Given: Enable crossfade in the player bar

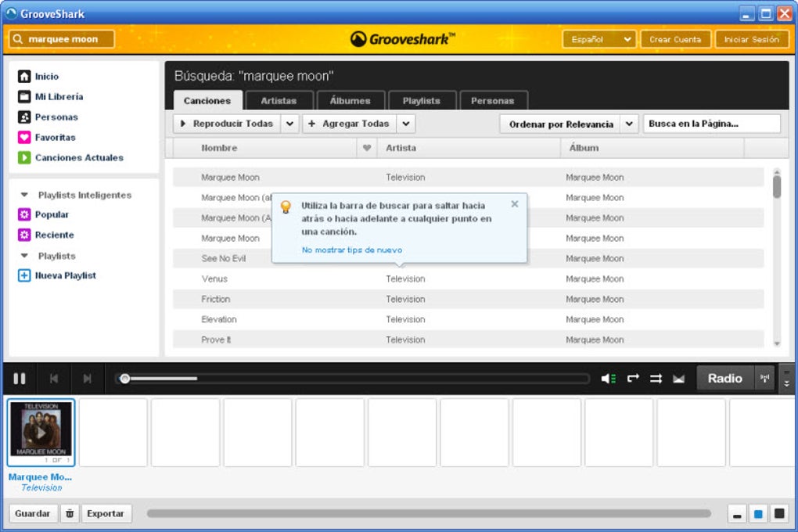Looking at the screenshot, I should 678,378.
